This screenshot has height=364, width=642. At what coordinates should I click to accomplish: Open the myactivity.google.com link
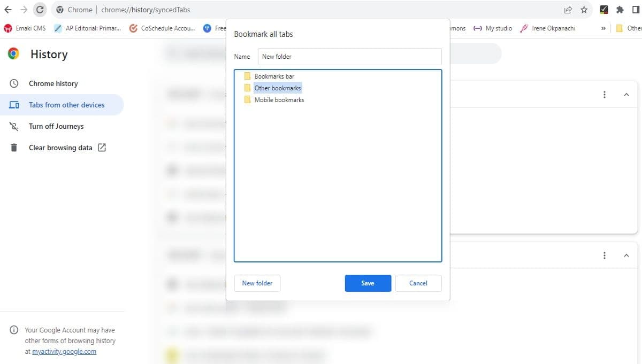point(64,352)
